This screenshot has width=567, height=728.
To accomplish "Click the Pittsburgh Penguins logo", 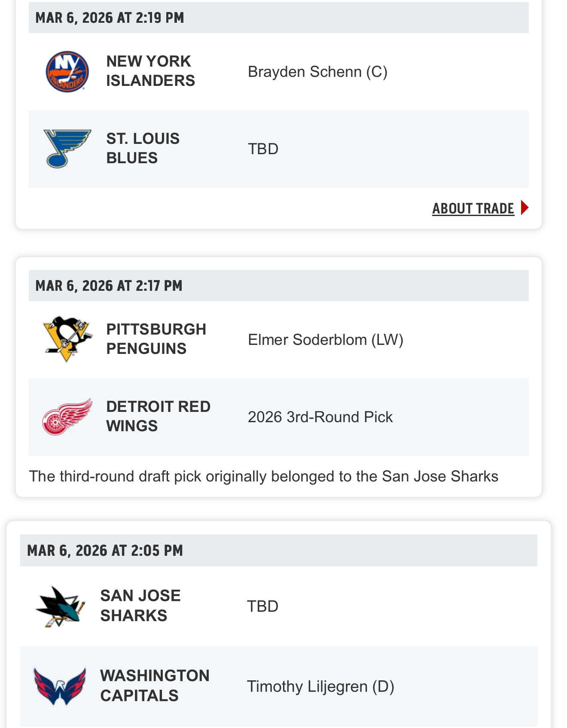I will [67, 339].
